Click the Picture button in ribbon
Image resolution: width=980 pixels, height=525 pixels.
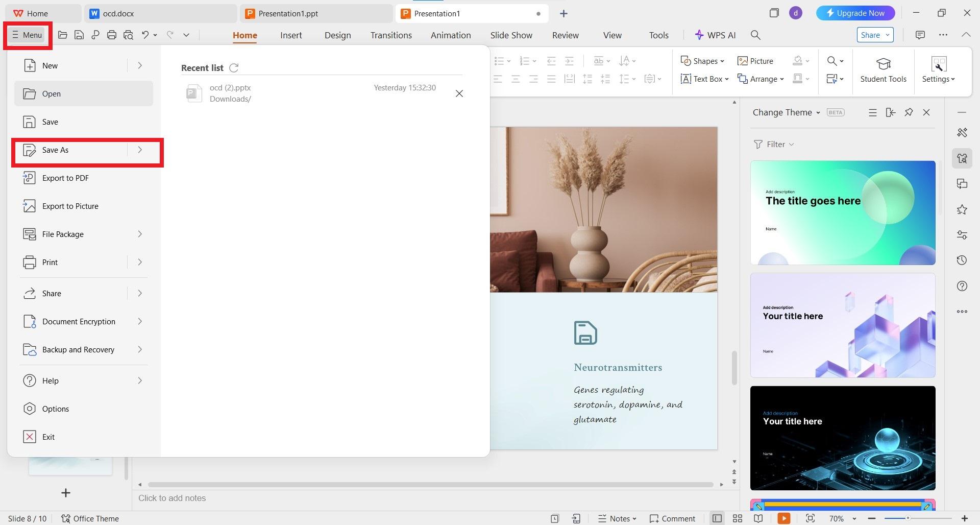755,61
